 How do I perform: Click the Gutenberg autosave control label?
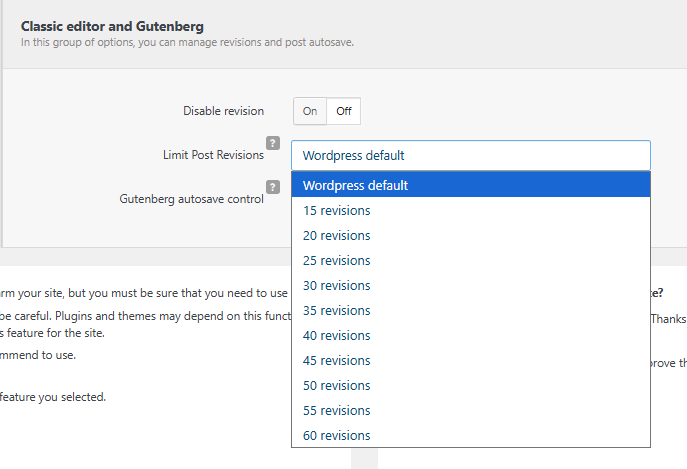click(x=191, y=199)
